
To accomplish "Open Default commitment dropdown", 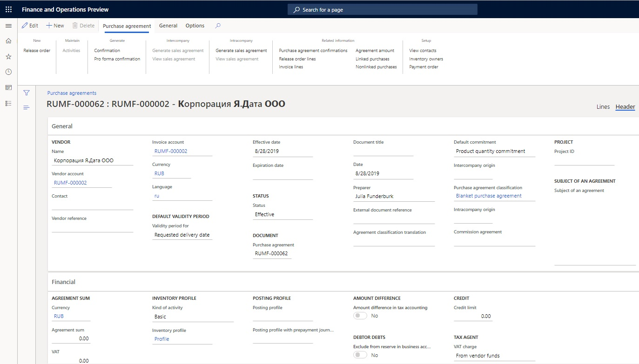I will pyautogui.click(x=494, y=151).
